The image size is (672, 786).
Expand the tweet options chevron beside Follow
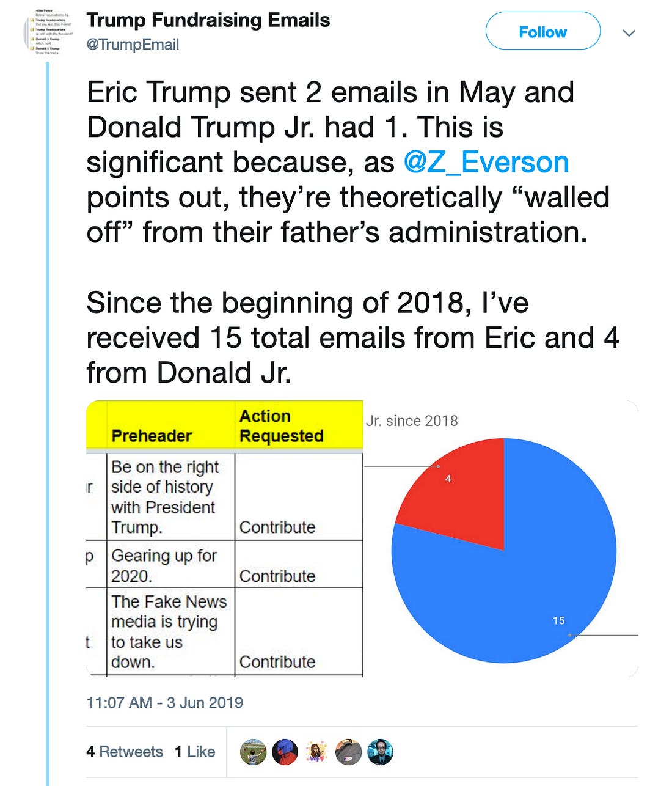pos(629,33)
